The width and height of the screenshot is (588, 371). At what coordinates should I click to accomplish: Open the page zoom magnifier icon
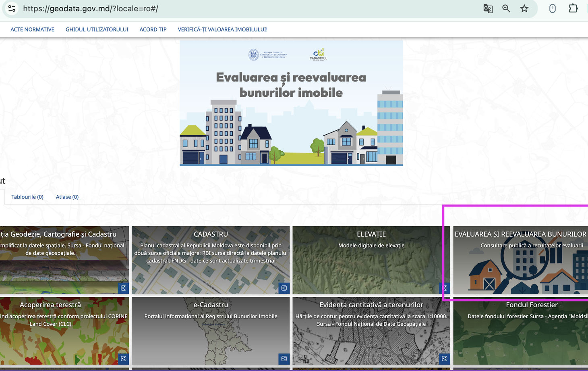click(x=506, y=8)
